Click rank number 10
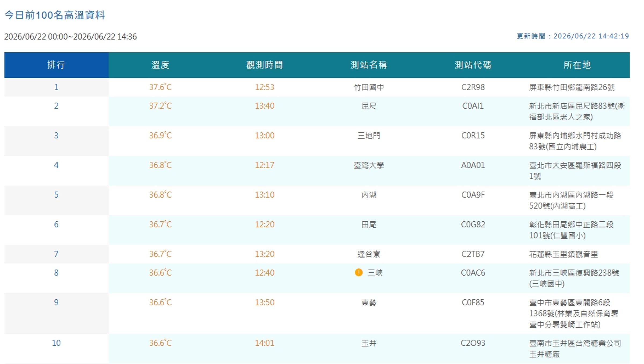Screen dimensions: 644x364 click(x=56, y=343)
